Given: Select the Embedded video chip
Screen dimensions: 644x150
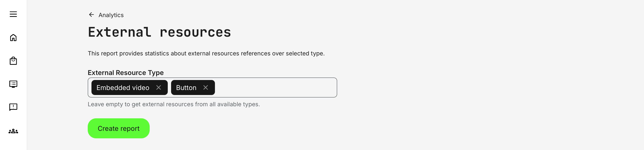Looking at the screenshot, I should tap(123, 87).
